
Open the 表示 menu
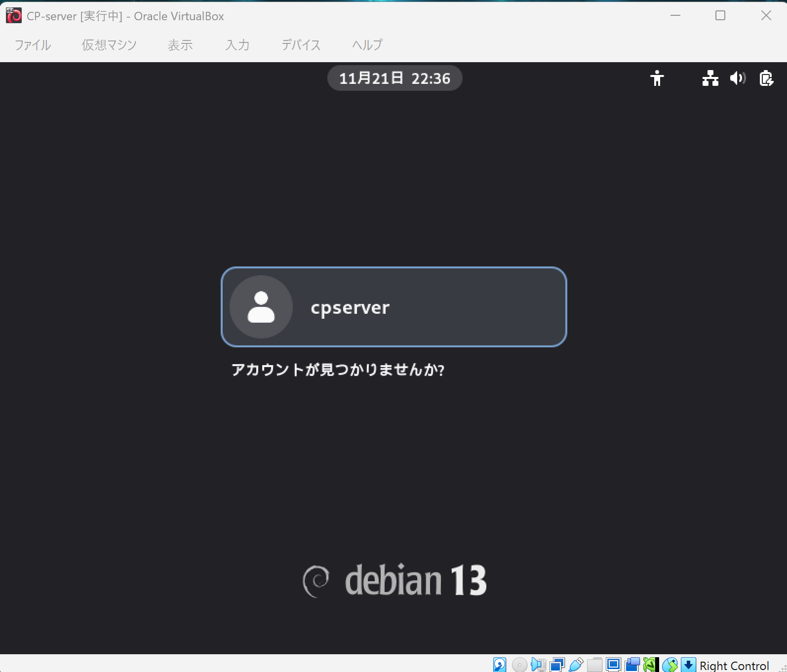pos(180,45)
